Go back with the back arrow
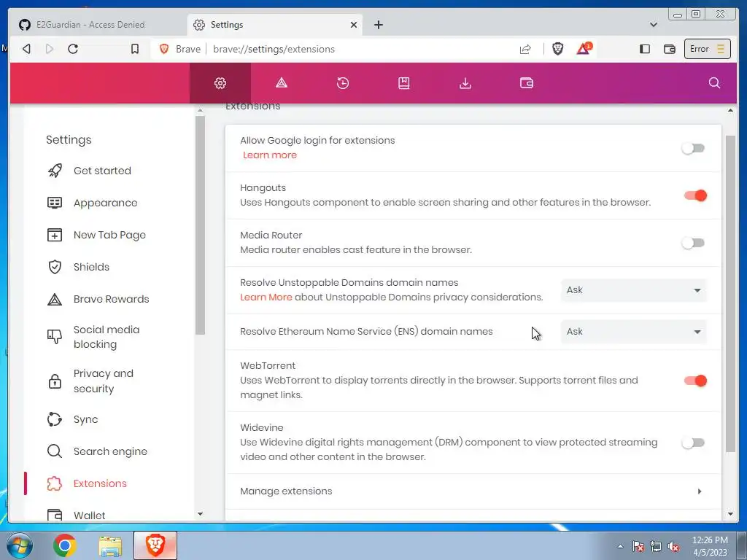The height and width of the screenshot is (560, 747). pos(26,49)
